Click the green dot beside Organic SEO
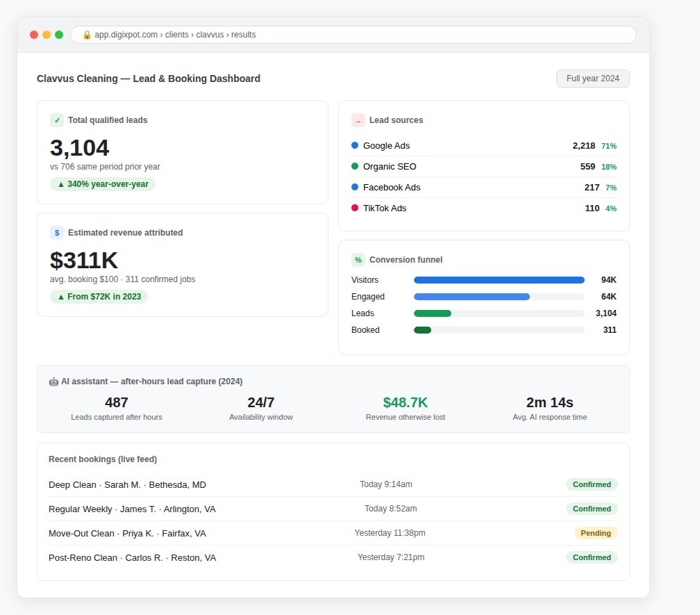 (355, 166)
